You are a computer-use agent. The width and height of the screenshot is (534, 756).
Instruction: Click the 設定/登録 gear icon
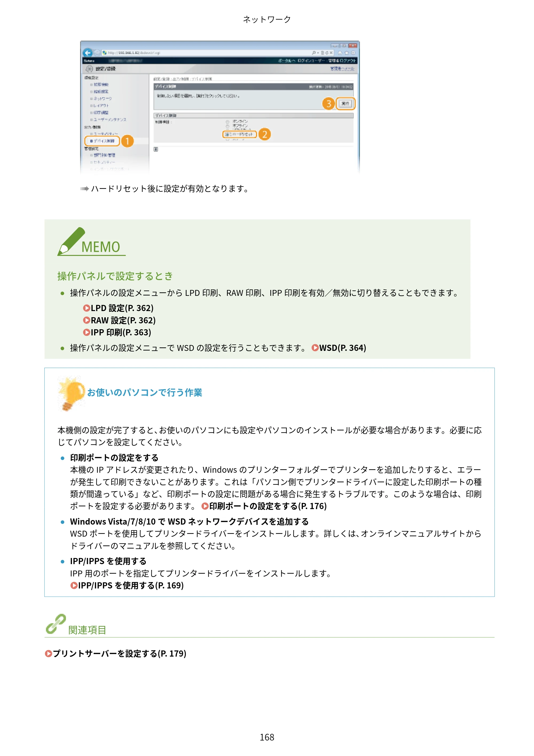click(89, 69)
